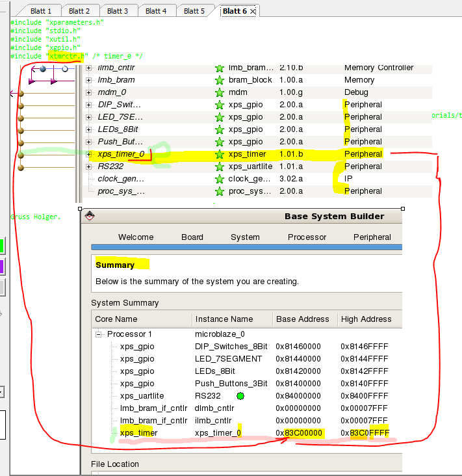Open the Welcome step in Base System Builder
The image size is (462, 476).
point(136,237)
